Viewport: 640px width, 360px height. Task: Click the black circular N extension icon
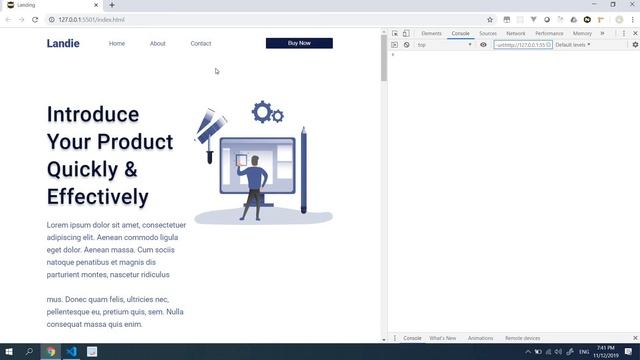(x=587, y=20)
